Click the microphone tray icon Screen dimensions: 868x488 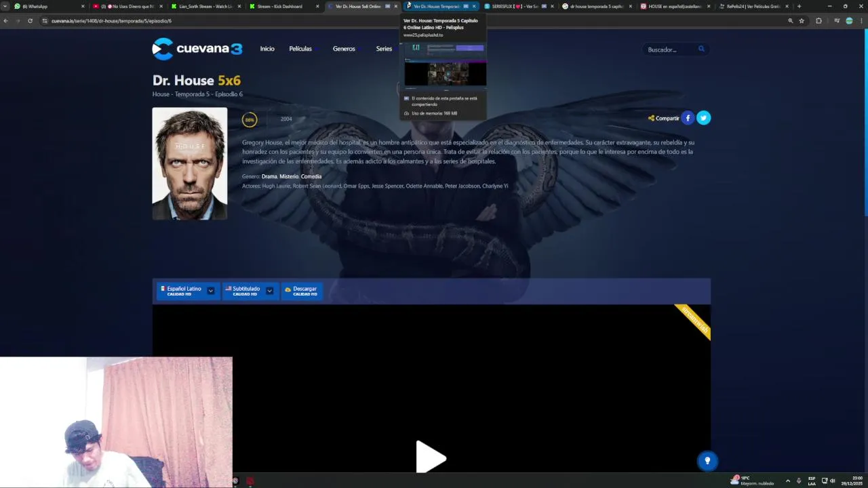[x=799, y=481]
